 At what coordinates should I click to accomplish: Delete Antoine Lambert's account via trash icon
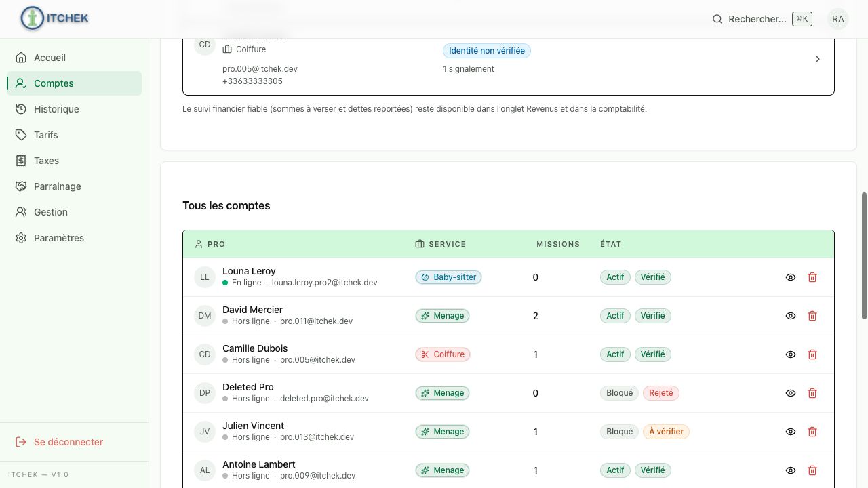(812, 470)
